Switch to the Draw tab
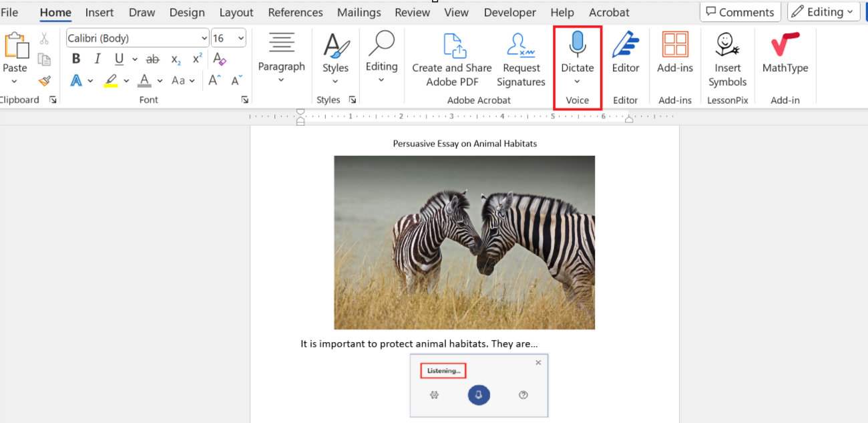The height and width of the screenshot is (423, 868). [142, 12]
